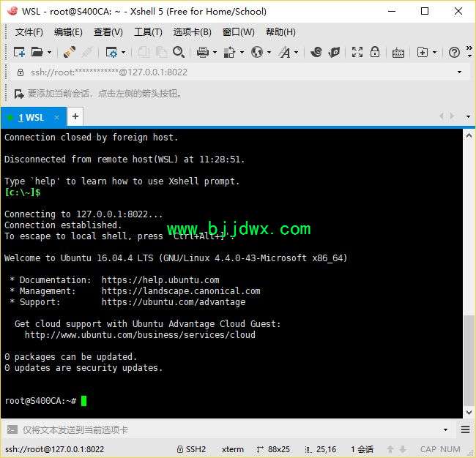Viewport: 476px width, 458px height.
Task: Open the 工具(T) menu
Action: (148, 32)
